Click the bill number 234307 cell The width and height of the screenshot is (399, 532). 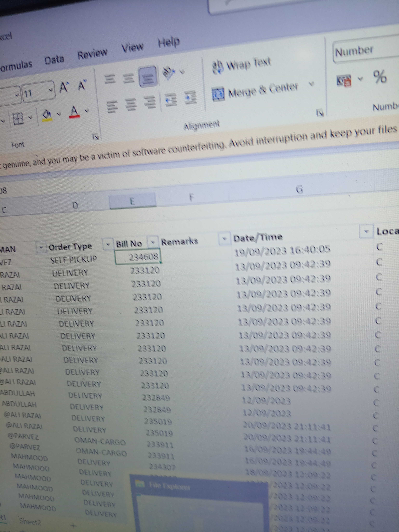click(x=162, y=467)
